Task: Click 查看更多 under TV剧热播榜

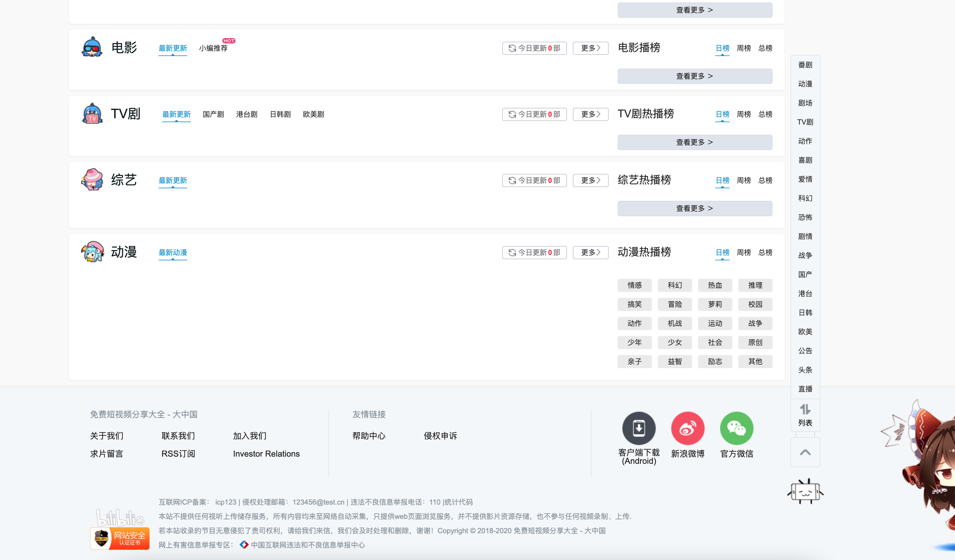Action: tap(695, 142)
